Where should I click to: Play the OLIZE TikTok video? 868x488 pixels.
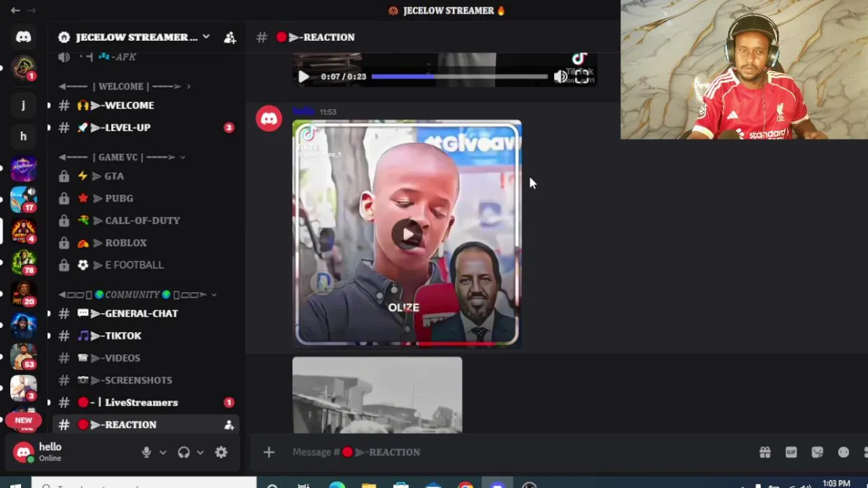coord(407,234)
